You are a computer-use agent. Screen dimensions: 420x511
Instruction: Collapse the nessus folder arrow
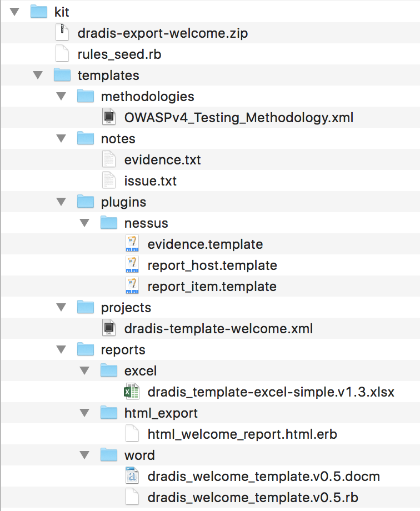(x=84, y=223)
